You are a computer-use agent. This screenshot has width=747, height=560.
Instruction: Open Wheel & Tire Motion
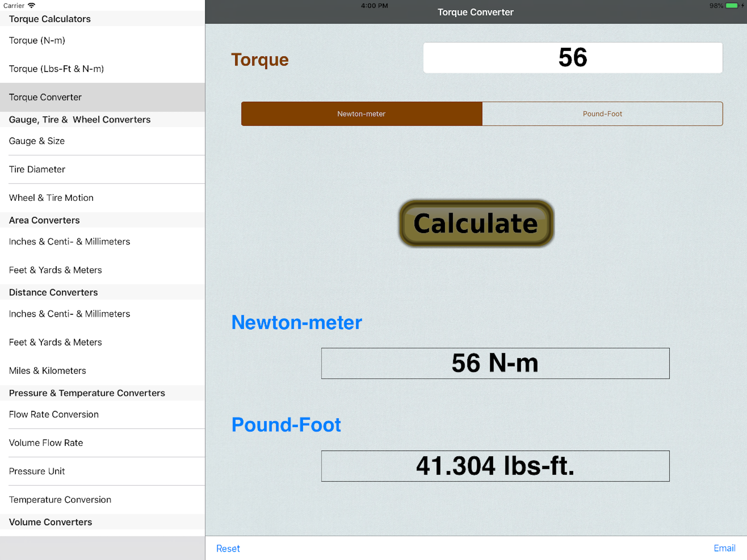51,198
